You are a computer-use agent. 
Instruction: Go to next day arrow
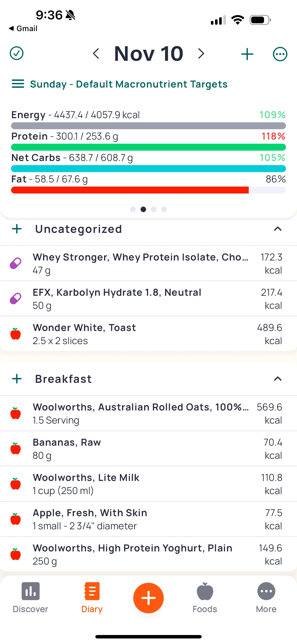point(201,53)
